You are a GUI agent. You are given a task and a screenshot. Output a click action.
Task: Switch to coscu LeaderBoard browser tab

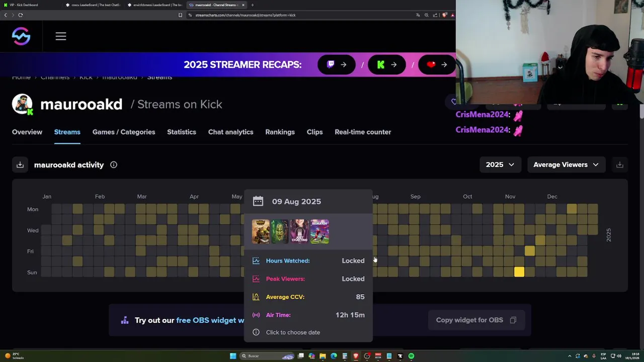coord(93,5)
